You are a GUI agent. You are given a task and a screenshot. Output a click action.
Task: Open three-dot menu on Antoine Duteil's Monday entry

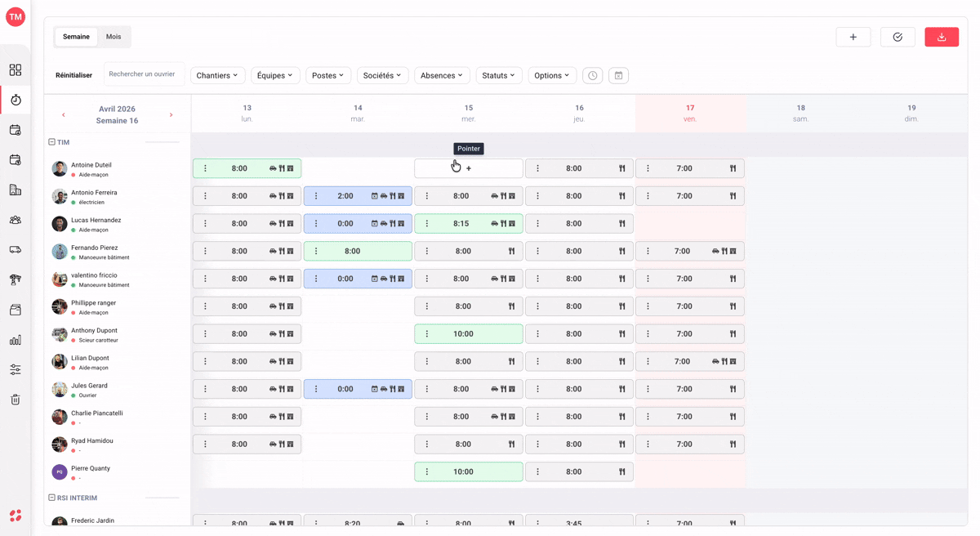click(205, 168)
